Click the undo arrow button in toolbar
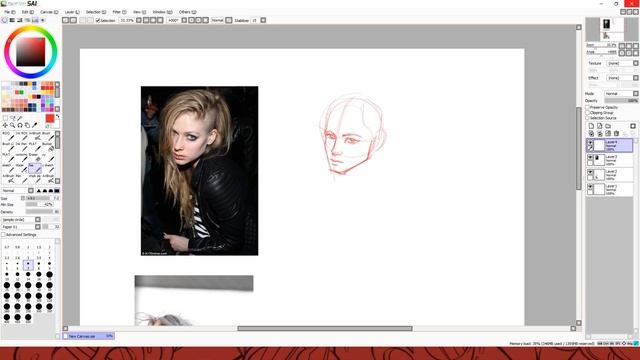The image size is (640, 360). pyautogui.click(x=65, y=20)
